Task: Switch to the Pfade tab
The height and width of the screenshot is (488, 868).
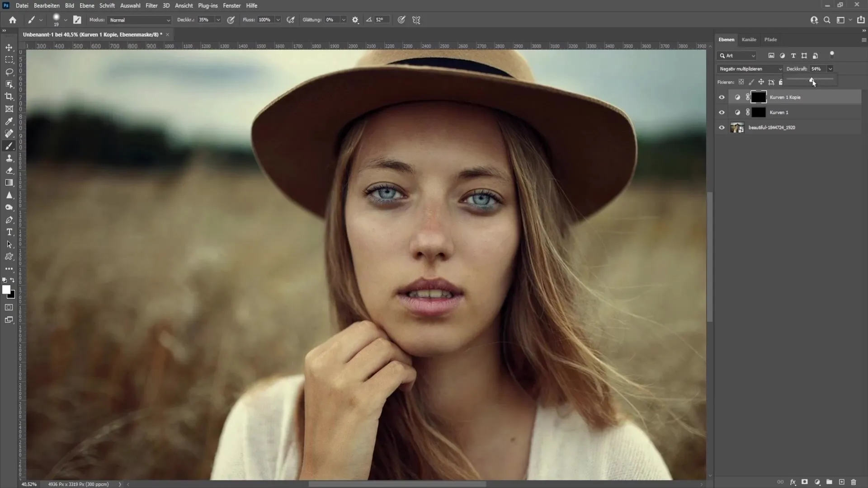Action: [770, 39]
